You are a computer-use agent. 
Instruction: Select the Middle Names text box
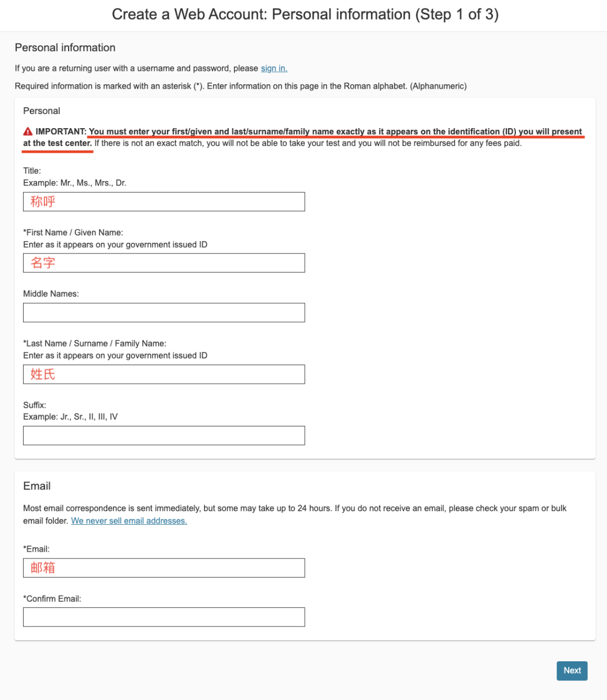(x=164, y=312)
